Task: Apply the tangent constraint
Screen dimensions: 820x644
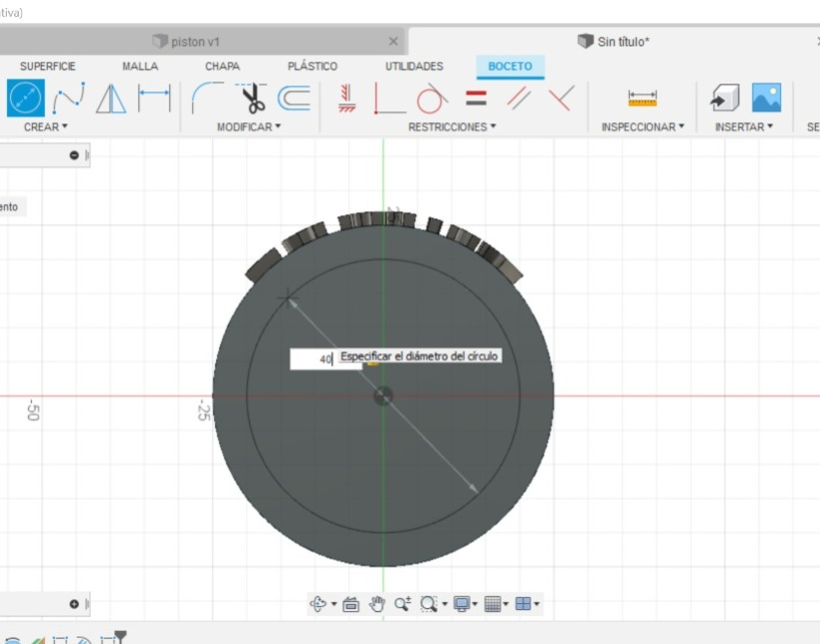Action: coord(432,99)
